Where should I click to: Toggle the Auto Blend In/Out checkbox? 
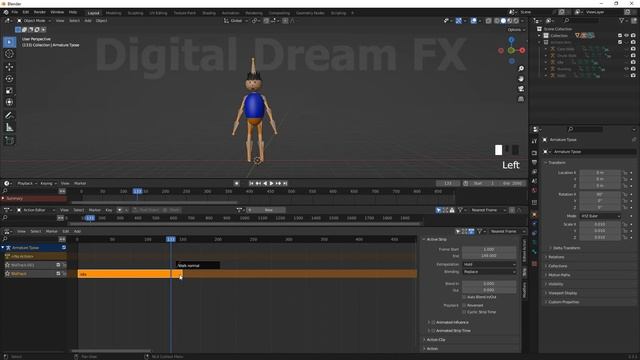click(464, 297)
